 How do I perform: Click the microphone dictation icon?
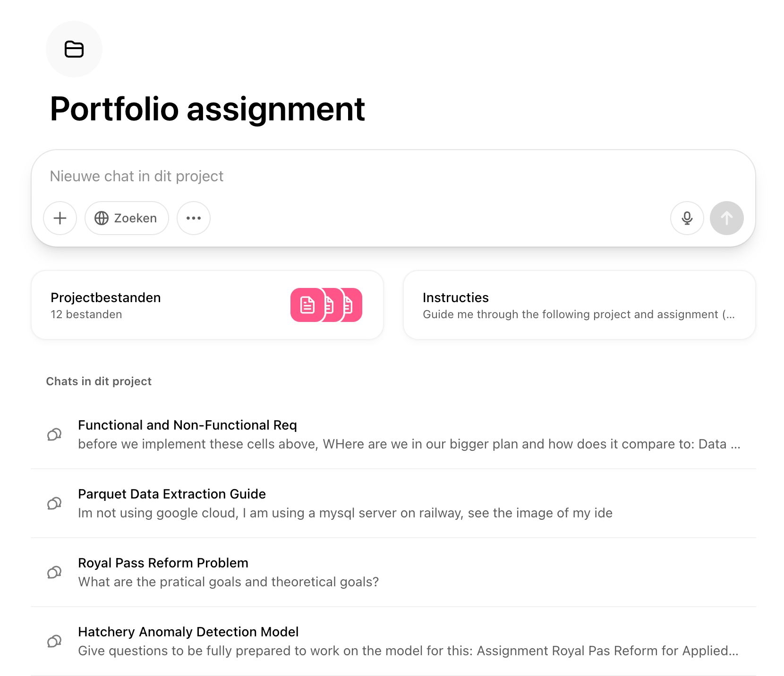point(687,218)
